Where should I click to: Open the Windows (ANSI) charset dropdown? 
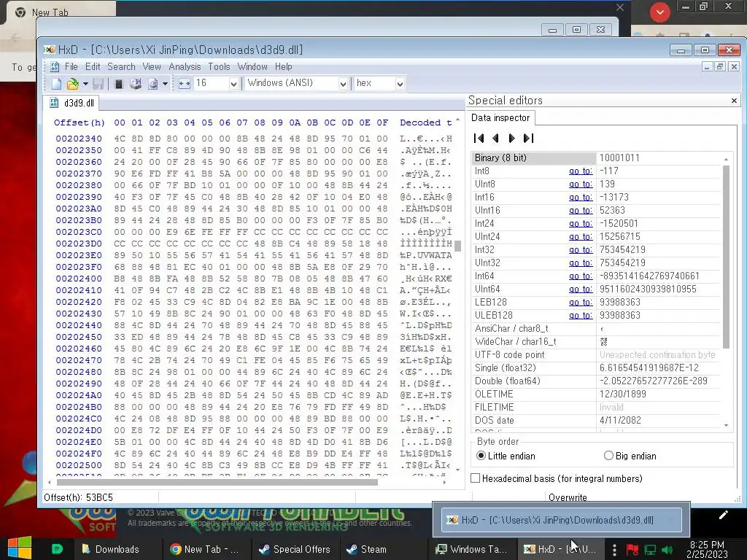(x=343, y=84)
